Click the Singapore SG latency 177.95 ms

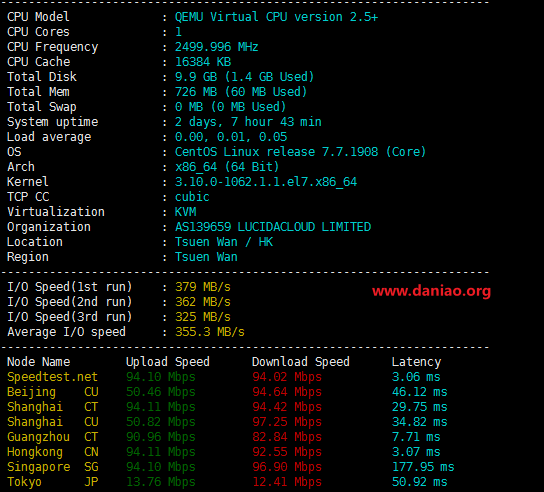423,467
